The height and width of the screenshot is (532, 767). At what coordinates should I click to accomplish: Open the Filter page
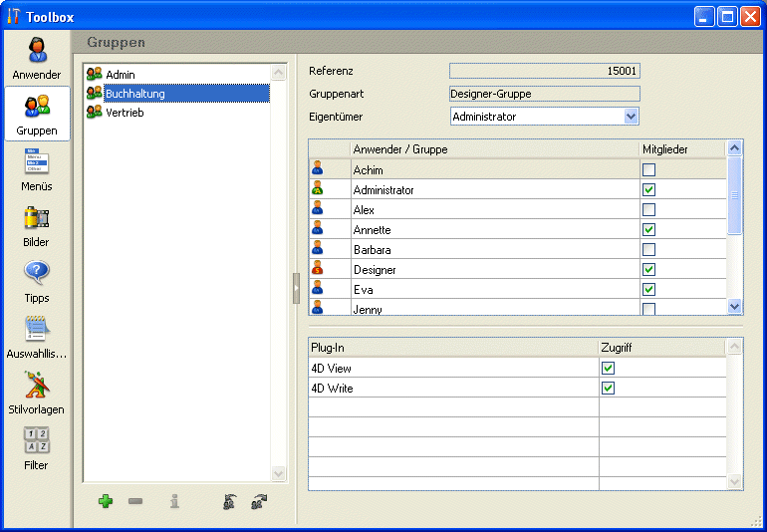(x=37, y=448)
